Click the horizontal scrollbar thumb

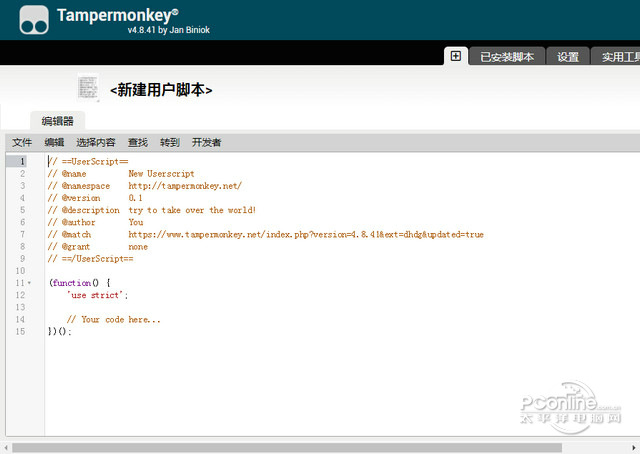[287, 448]
